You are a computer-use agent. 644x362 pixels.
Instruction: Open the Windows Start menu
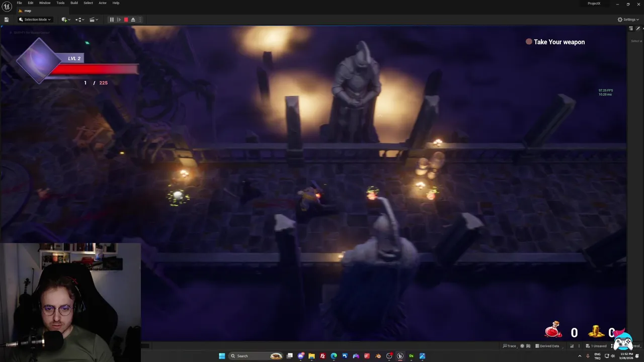tap(222, 356)
